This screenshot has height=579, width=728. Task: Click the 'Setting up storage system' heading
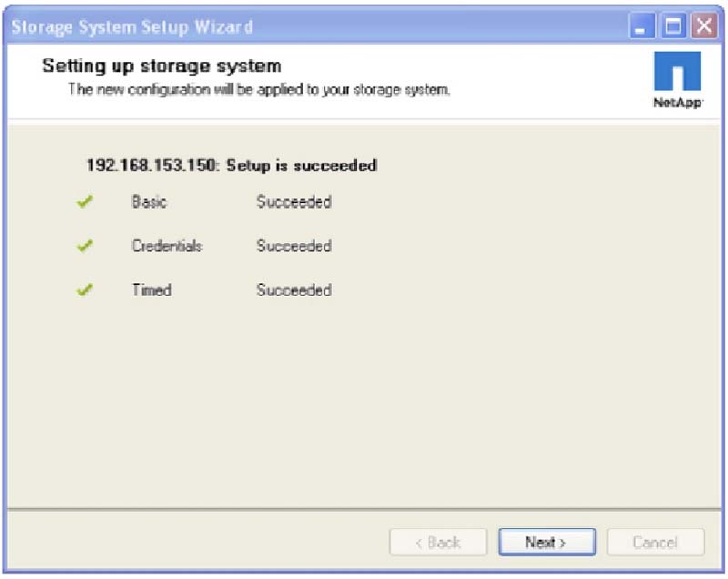pyautogui.click(x=162, y=66)
